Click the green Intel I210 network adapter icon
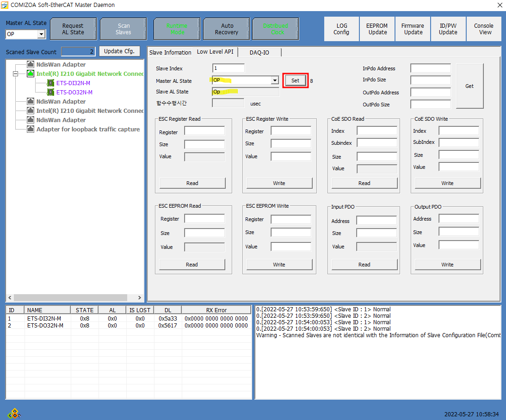The image size is (506, 420). (x=31, y=74)
